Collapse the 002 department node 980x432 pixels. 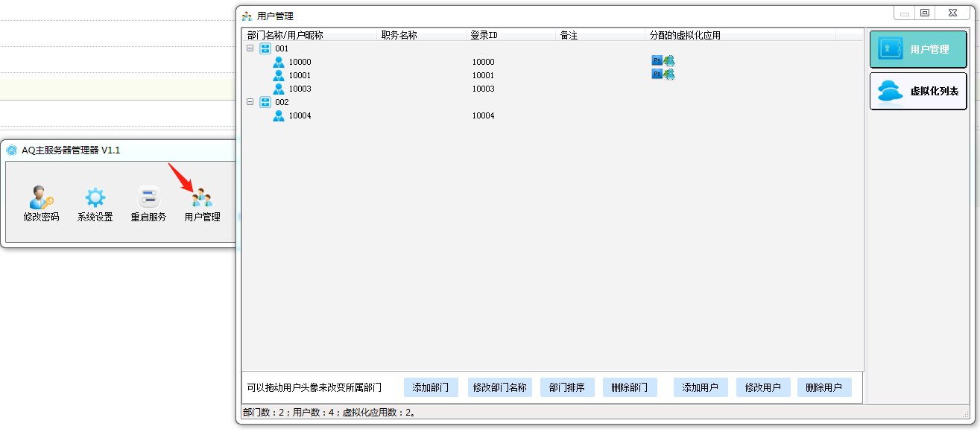[250, 102]
